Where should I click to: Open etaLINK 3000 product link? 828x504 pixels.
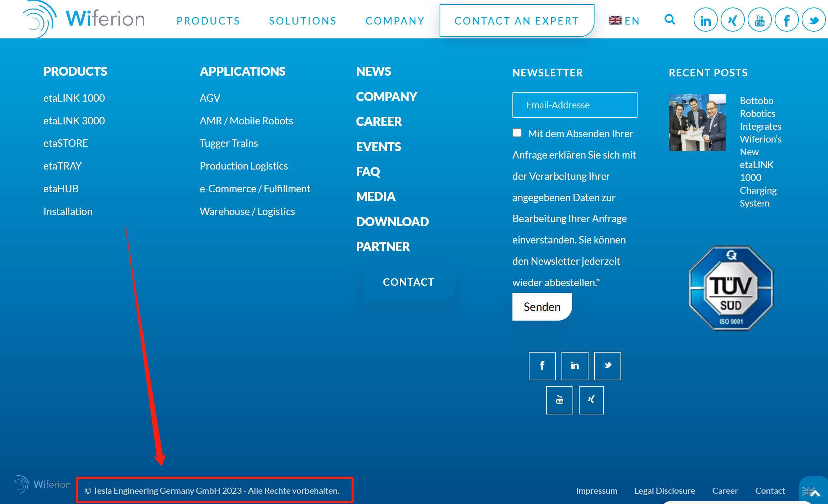(74, 121)
